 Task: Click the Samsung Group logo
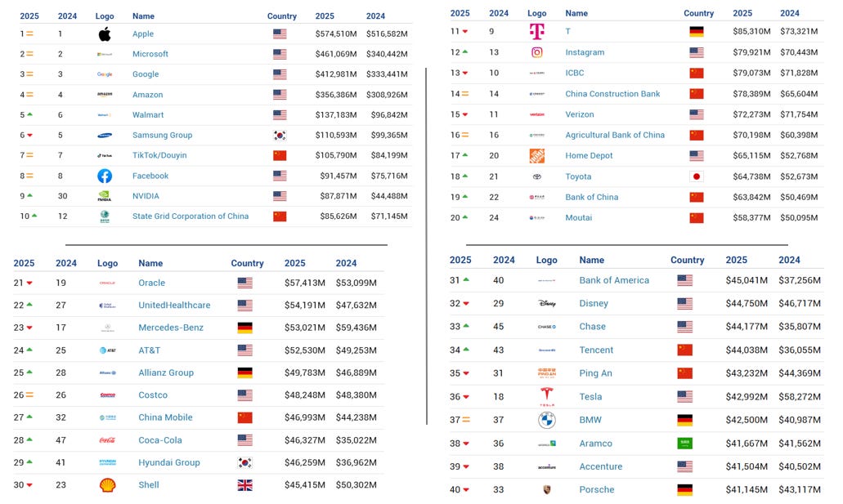[x=105, y=136]
